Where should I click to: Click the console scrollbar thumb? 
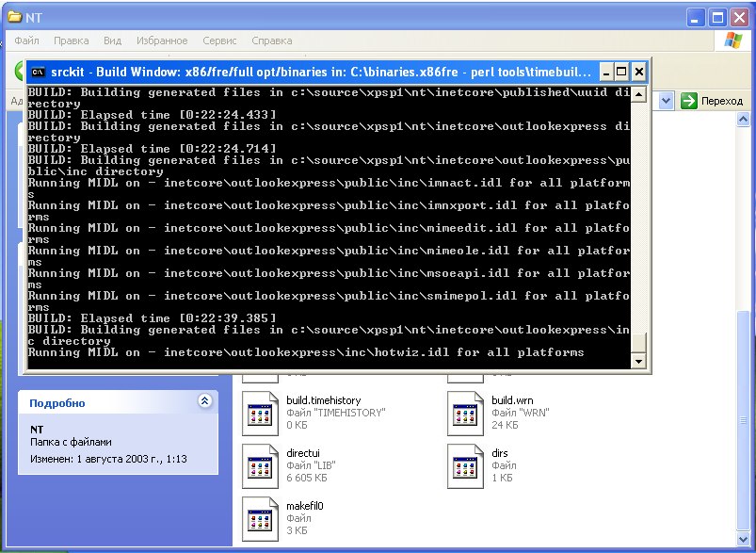pos(638,343)
